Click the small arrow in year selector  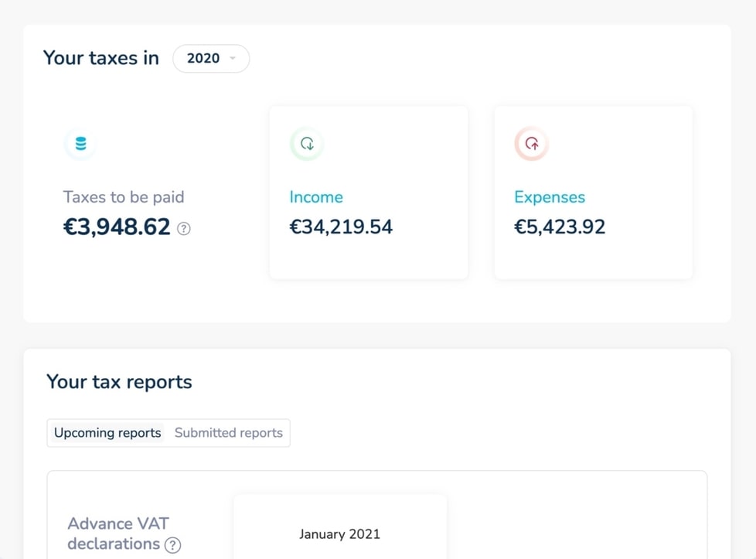click(x=233, y=59)
